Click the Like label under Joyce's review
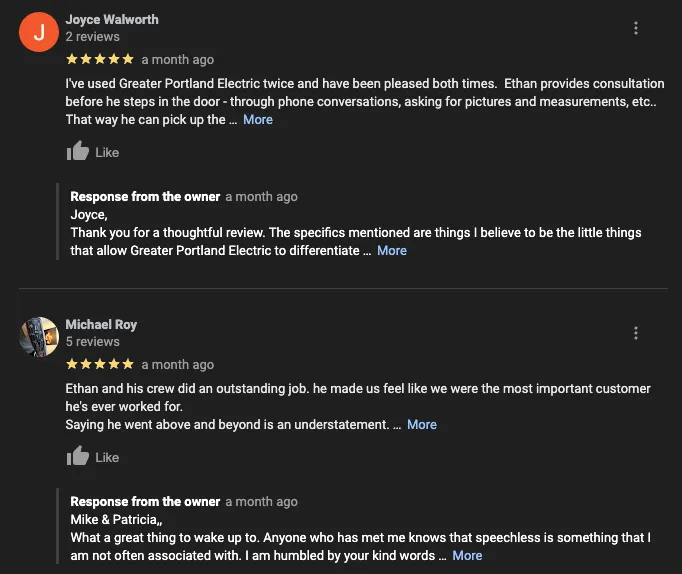The width and height of the screenshot is (682, 574). pos(107,153)
